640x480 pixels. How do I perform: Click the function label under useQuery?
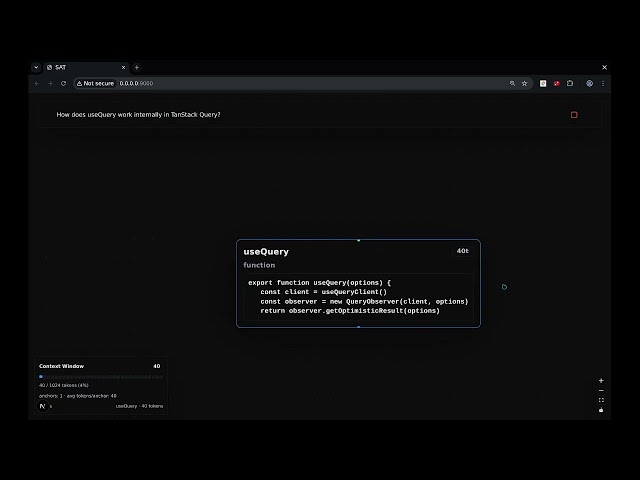259,265
